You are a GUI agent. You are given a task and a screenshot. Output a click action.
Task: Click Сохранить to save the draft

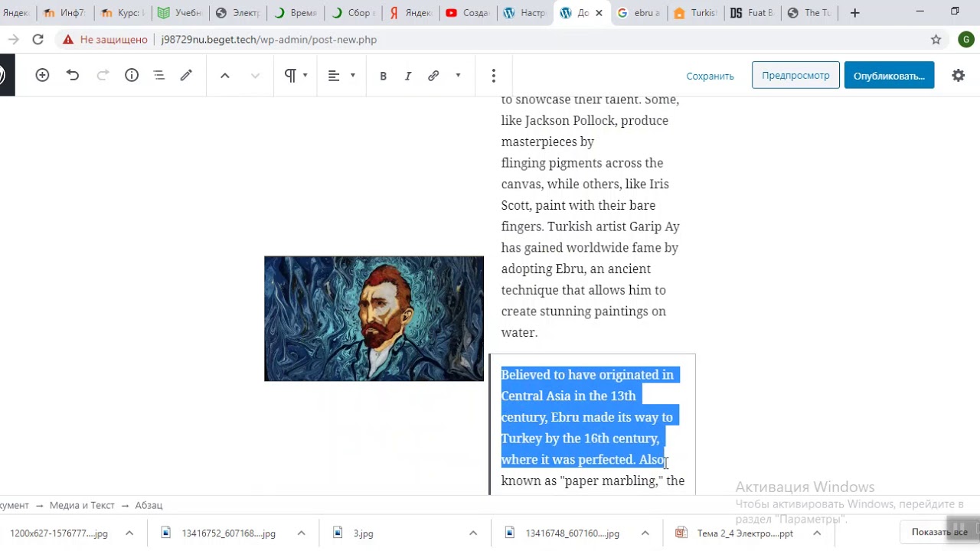click(710, 76)
